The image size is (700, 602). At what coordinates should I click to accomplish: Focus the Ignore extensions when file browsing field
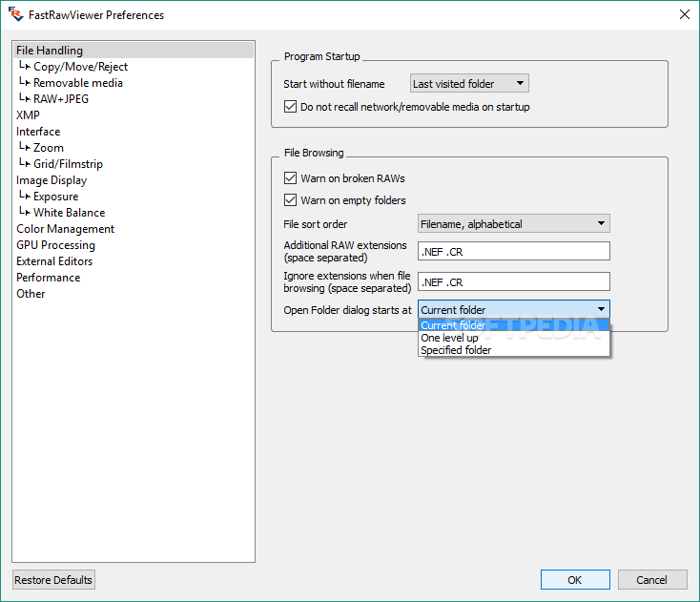click(x=514, y=281)
